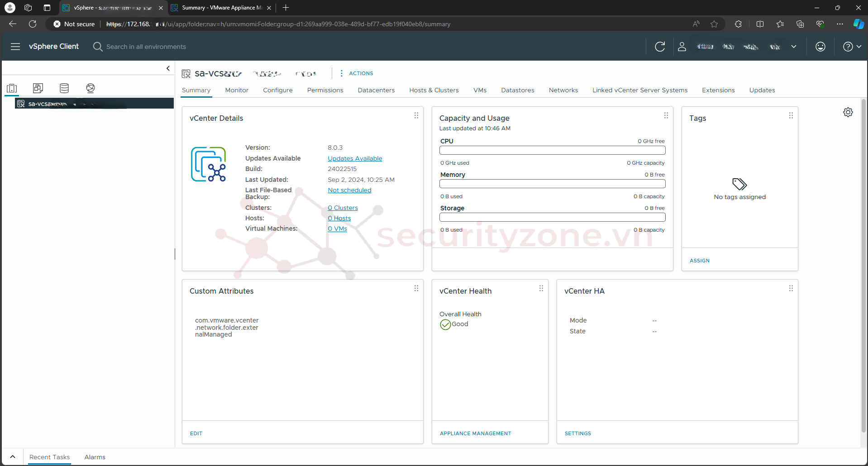Click the vCenter HA card drag handle
The image size is (868, 466).
(x=791, y=288)
